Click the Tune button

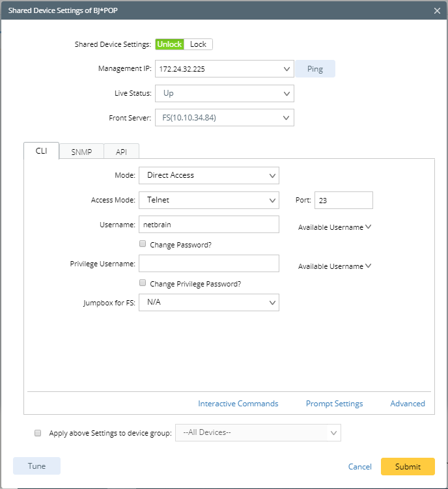tap(36, 466)
